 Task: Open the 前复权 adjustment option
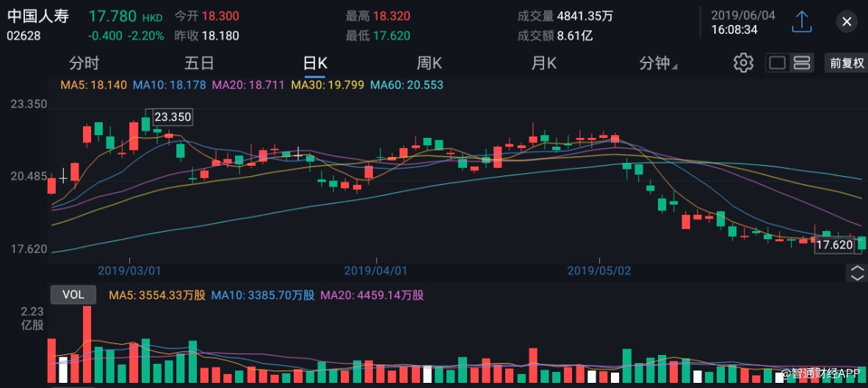(x=846, y=63)
